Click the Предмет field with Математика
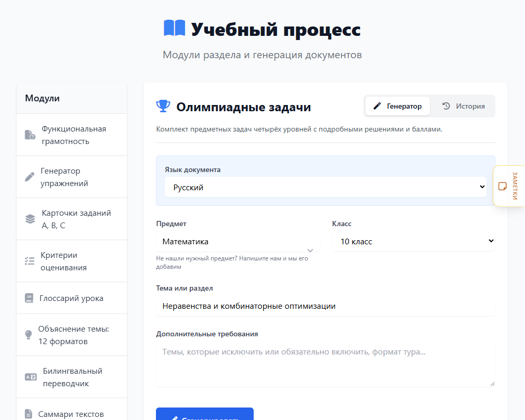 tap(238, 242)
